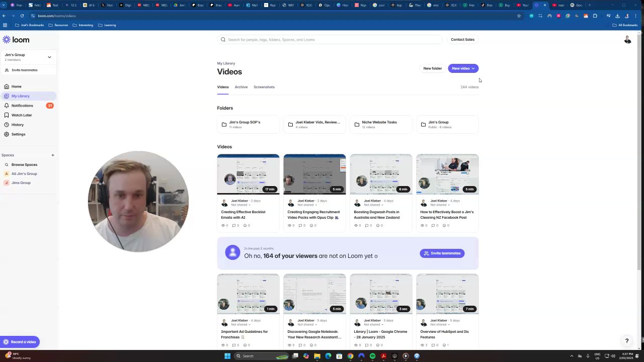Open Boosting Dogwash Posts video thumbnail

tap(381, 174)
